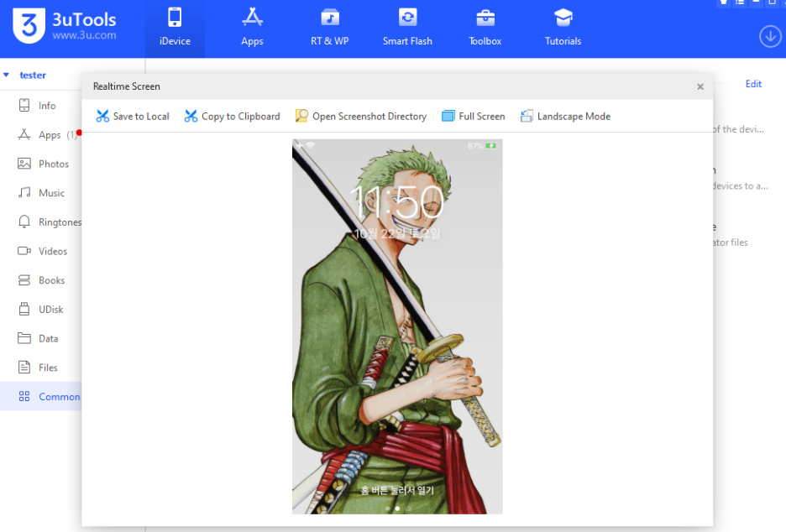Click Open Screenshot Directory label
786x532 pixels.
pos(369,117)
